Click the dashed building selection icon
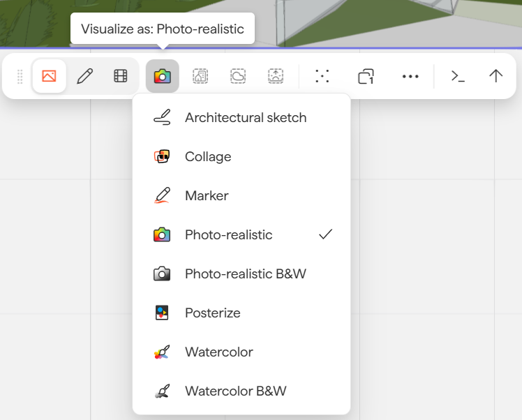522x420 pixels. pyautogui.click(x=200, y=76)
